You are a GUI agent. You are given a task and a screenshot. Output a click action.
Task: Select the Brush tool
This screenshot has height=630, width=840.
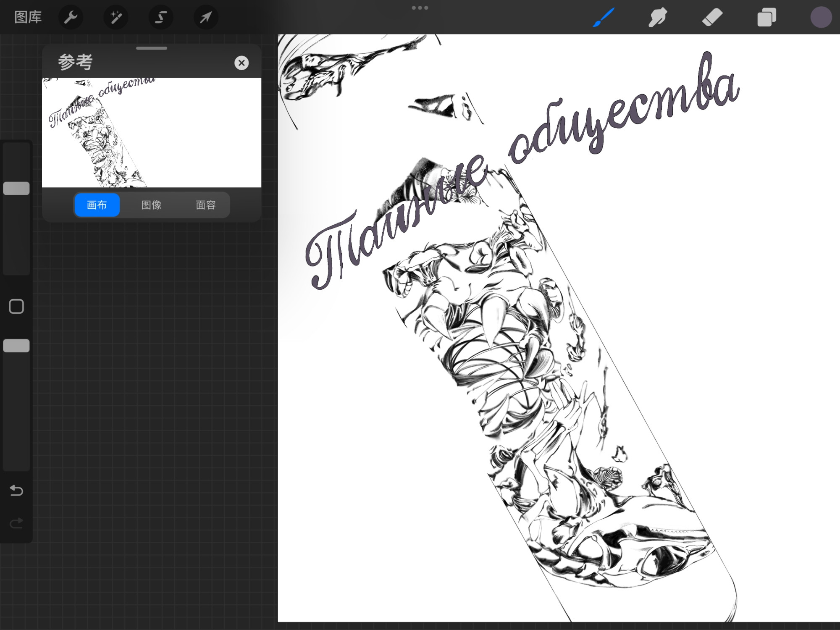(604, 17)
